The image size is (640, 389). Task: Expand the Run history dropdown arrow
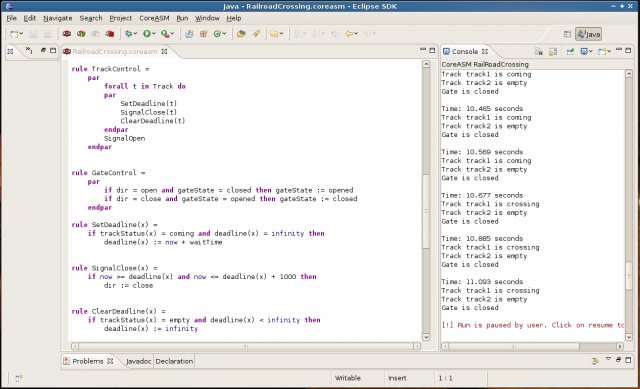154,34
